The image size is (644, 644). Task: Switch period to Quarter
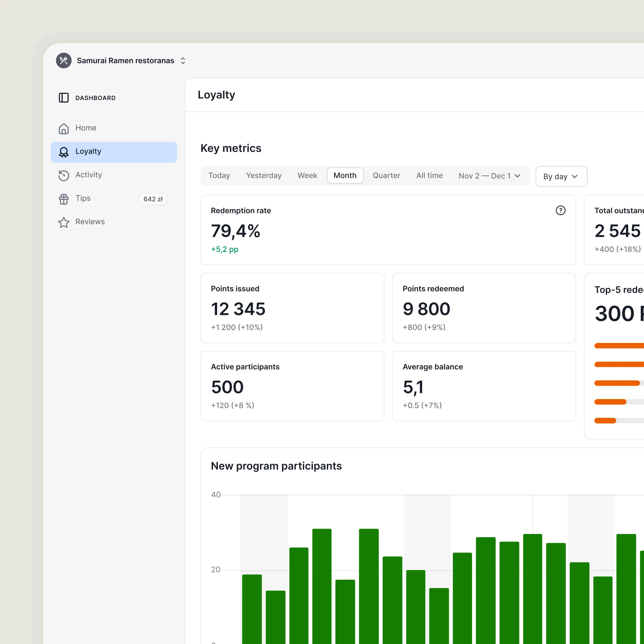coord(386,176)
